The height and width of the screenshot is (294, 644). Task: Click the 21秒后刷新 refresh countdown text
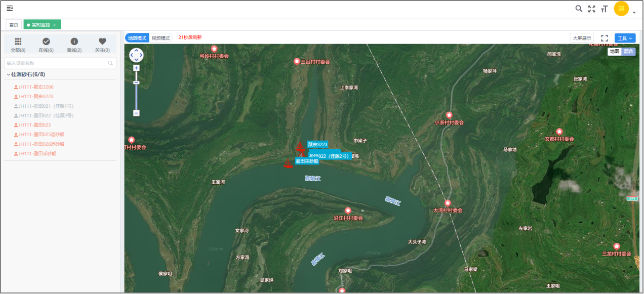click(x=190, y=37)
